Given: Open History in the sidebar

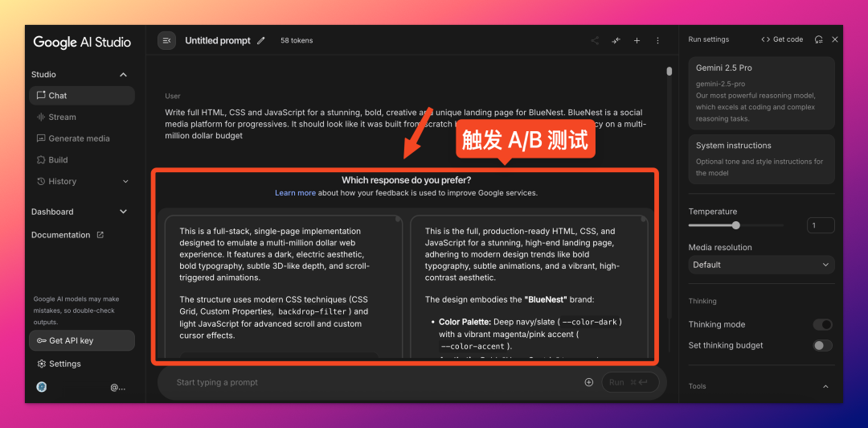Looking at the screenshot, I should (x=82, y=181).
